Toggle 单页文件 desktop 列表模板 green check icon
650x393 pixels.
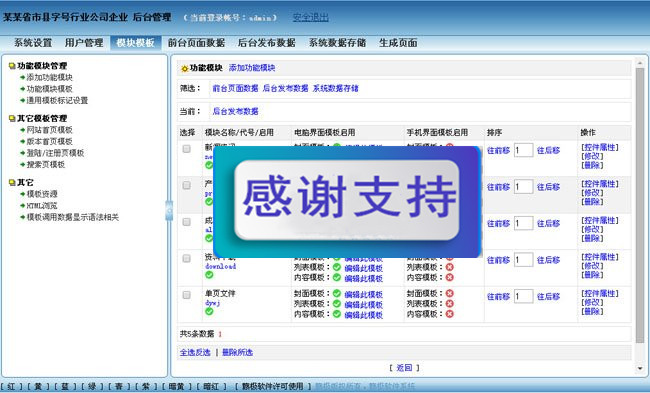(337, 304)
